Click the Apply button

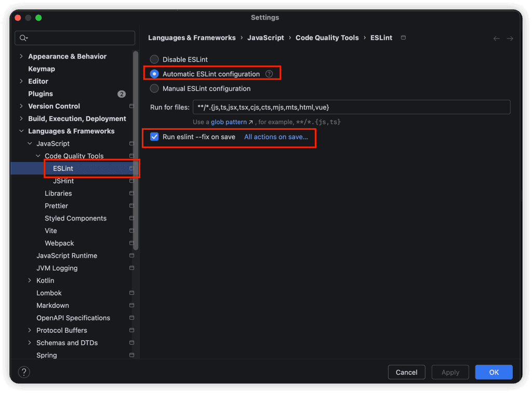450,372
